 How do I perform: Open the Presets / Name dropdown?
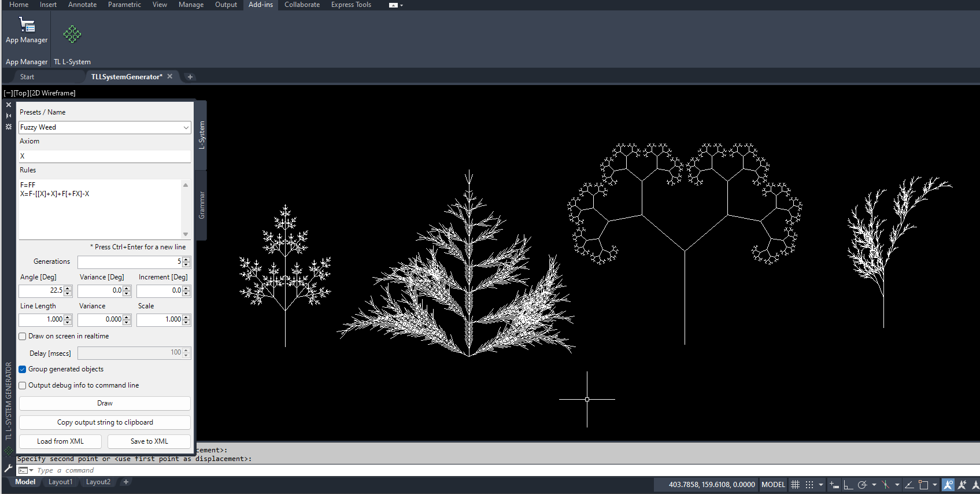pos(186,127)
